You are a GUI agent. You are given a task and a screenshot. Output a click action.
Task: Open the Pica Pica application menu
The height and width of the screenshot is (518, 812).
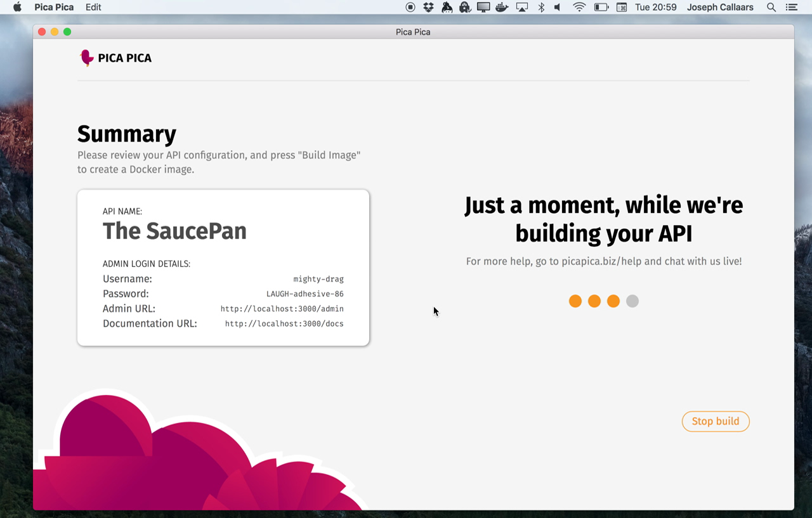[54, 8]
